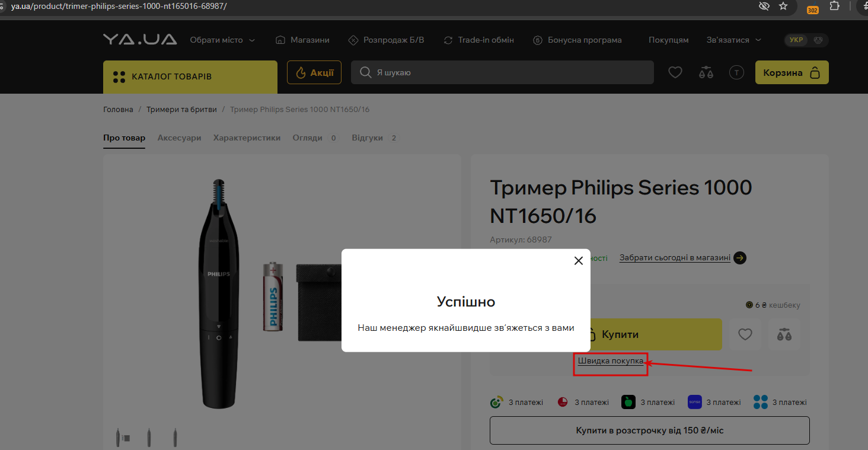Open the user profile 'T' circle icon

pyautogui.click(x=736, y=73)
